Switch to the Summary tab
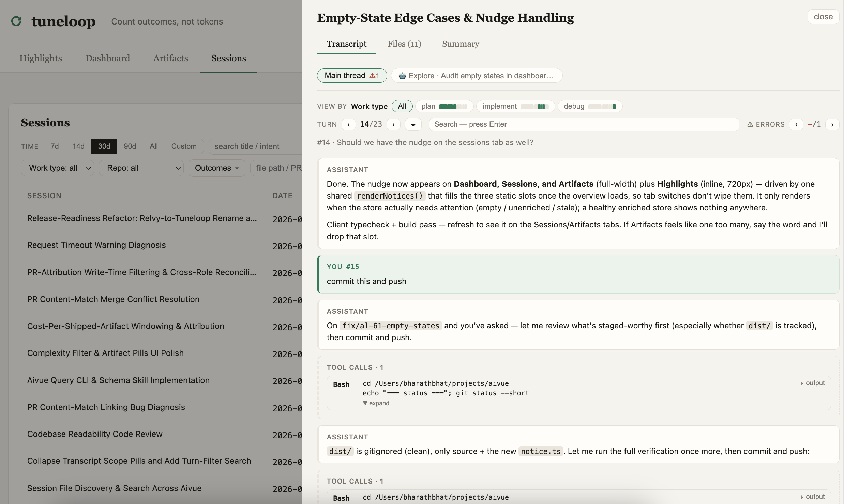844x504 pixels. coord(461,44)
